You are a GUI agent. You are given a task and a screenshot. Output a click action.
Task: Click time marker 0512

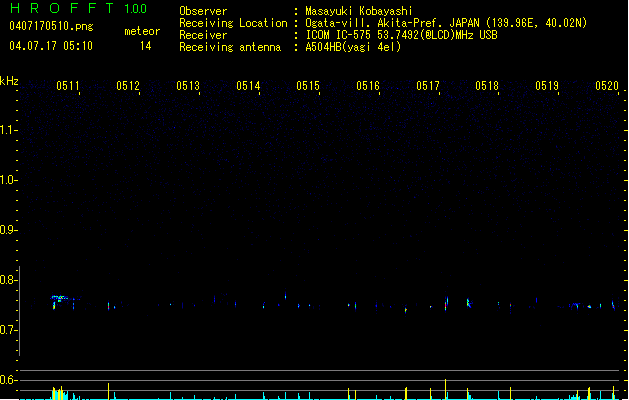point(128,86)
